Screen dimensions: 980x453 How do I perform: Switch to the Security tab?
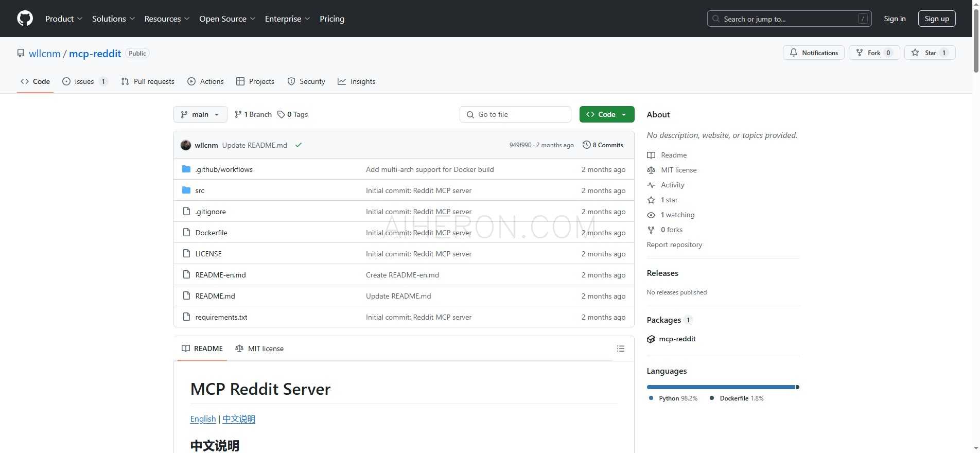(306, 81)
